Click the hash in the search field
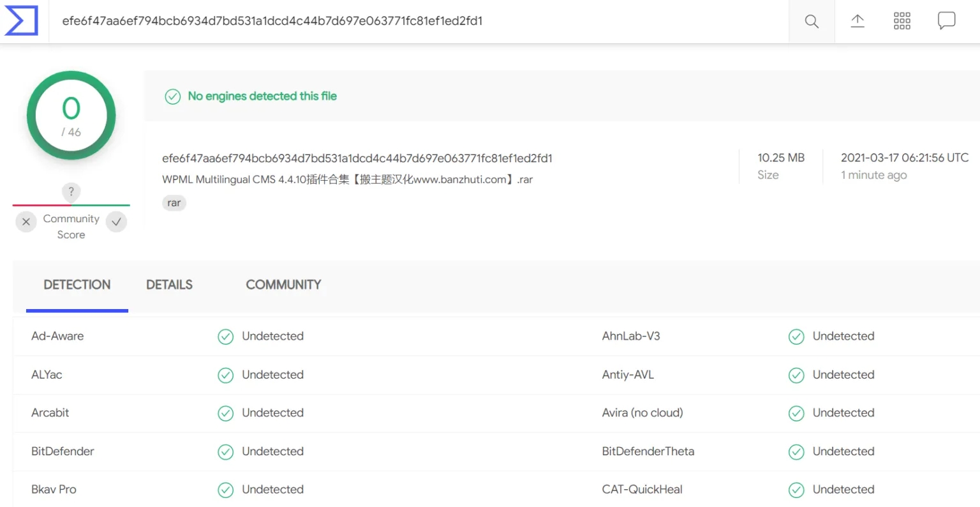 pyautogui.click(x=272, y=21)
